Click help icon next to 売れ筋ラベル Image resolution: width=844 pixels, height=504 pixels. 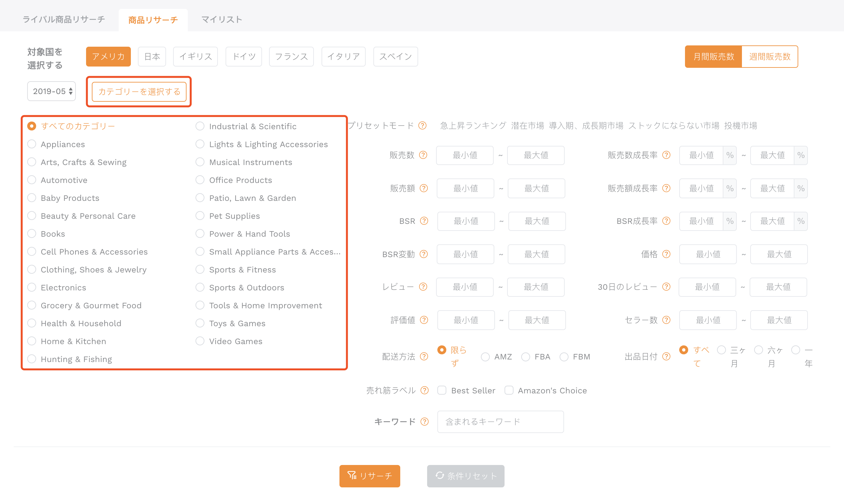[424, 390]
